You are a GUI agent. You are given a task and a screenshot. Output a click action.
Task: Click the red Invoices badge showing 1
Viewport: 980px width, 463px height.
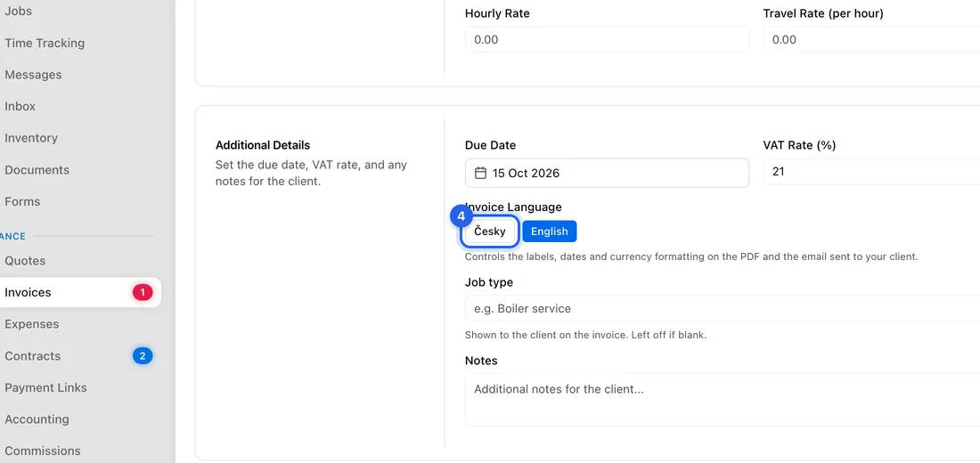click(143, 292)
